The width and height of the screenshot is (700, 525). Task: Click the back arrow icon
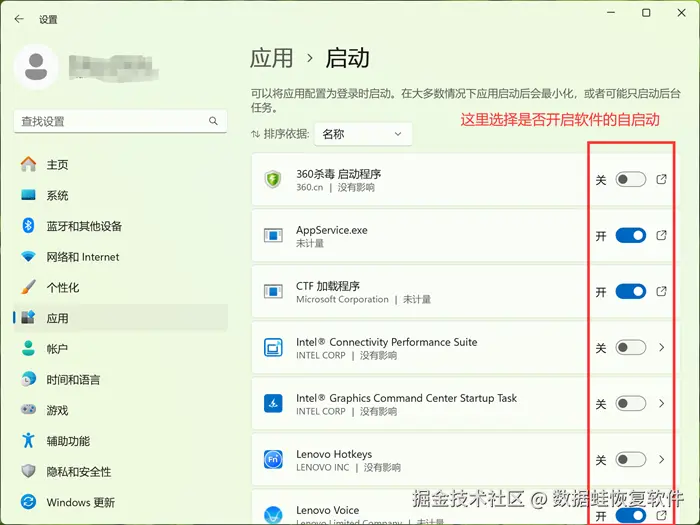pyautogui.click(x=19, y=19)
